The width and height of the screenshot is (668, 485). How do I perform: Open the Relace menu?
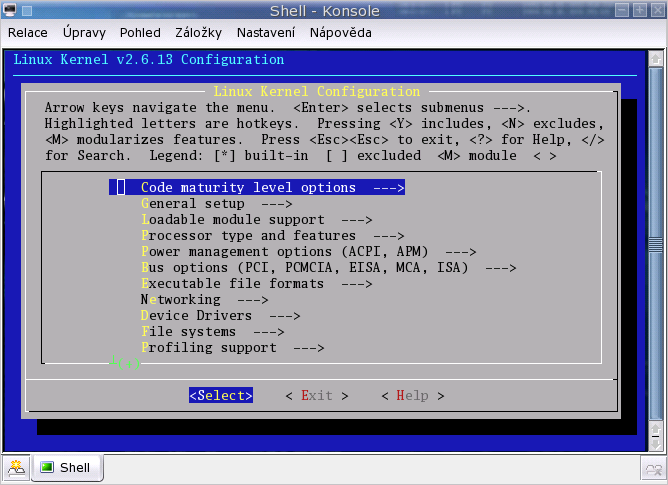pyautogui.click(x=28, y=33)
